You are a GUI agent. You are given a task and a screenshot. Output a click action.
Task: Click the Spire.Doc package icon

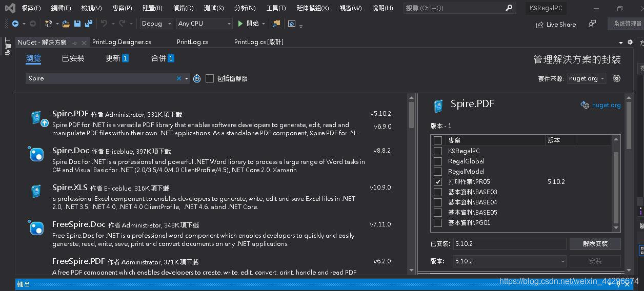pyautogui.click(x=36, y=154)
